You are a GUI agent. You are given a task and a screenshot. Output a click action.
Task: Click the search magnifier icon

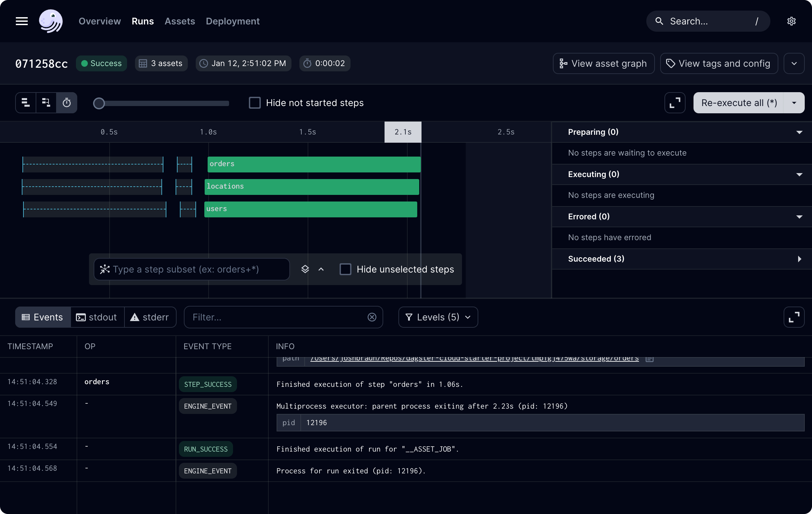(x=659, y=21)
